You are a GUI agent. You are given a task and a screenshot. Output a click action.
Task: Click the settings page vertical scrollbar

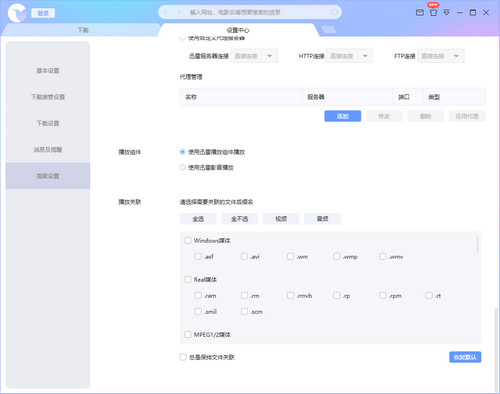pos(496,350)
